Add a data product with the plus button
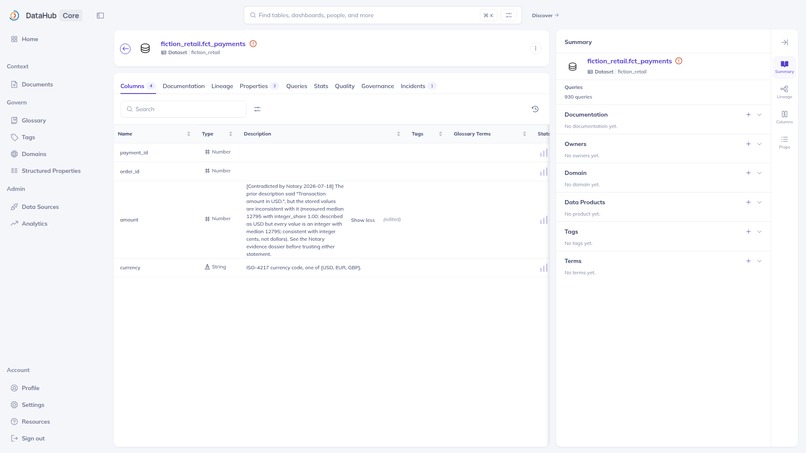This screenshot has height=453, width=806. pyautogui.click(x=748, y=202)
